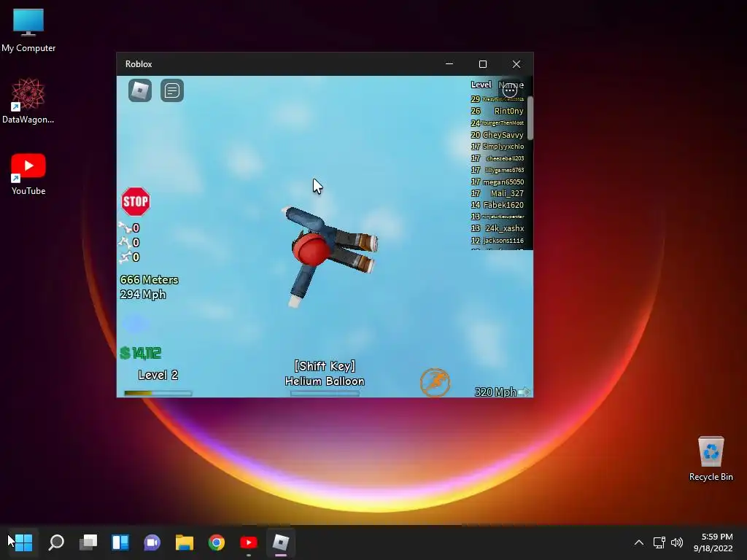747x560 pixels.
Task: Select the YouTube desktop shortcut
Action: click(x=28, y=174)
